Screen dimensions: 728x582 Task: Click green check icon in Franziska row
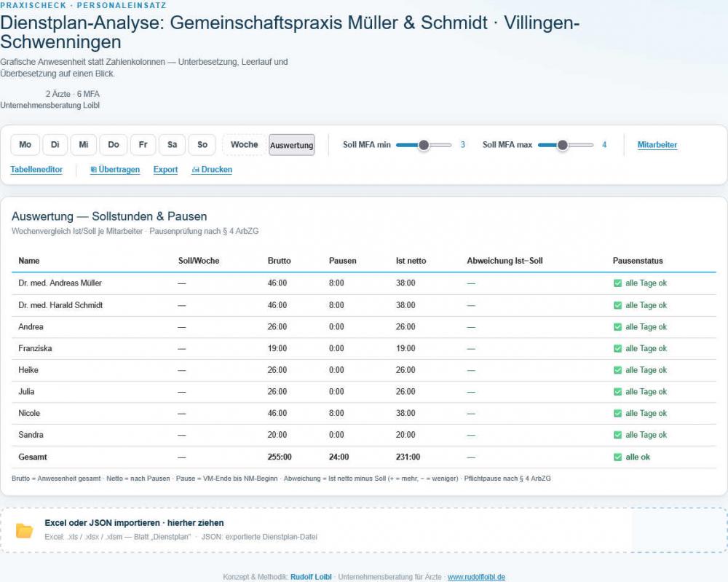coord(617,349)
